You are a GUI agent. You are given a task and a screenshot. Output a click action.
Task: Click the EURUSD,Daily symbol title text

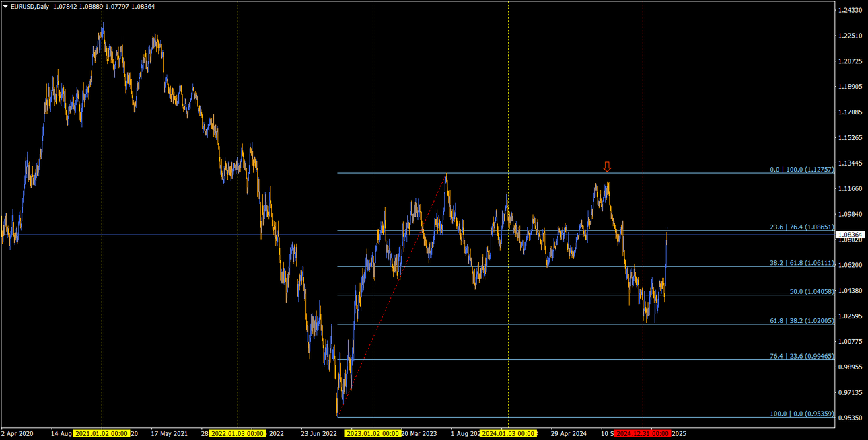tap(29, 6)
